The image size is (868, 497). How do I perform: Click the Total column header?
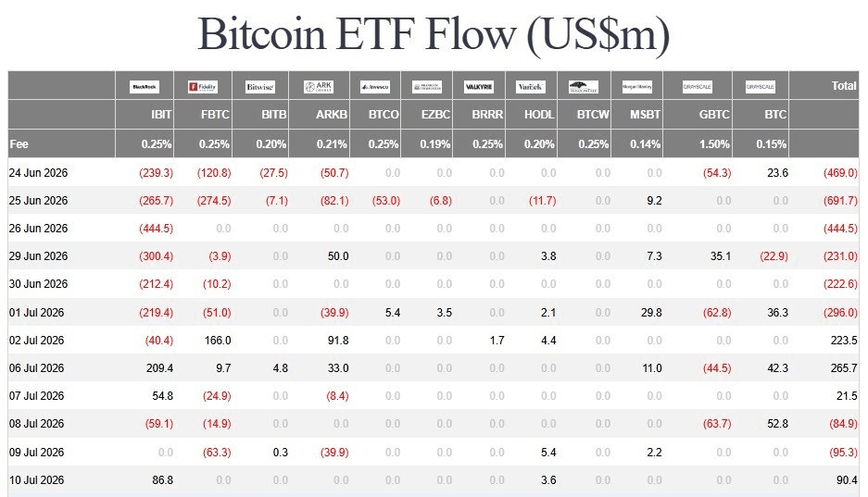coord(844,86)
